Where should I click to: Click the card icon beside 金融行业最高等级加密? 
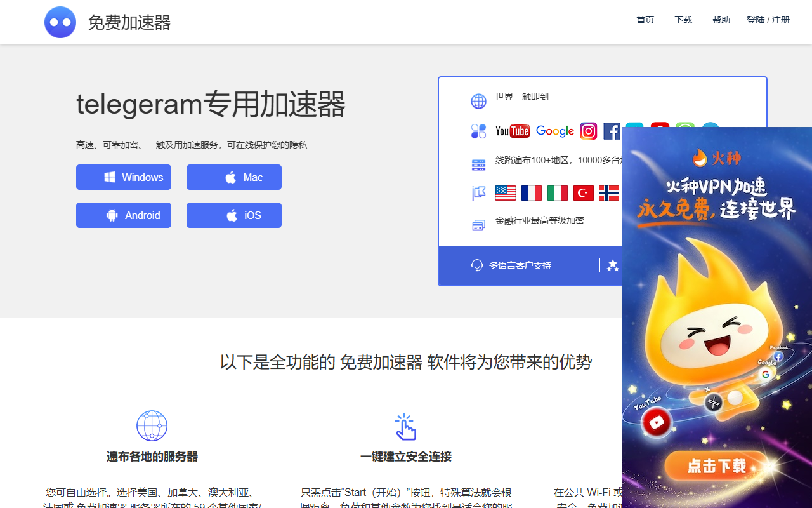[x=478, y=225]
